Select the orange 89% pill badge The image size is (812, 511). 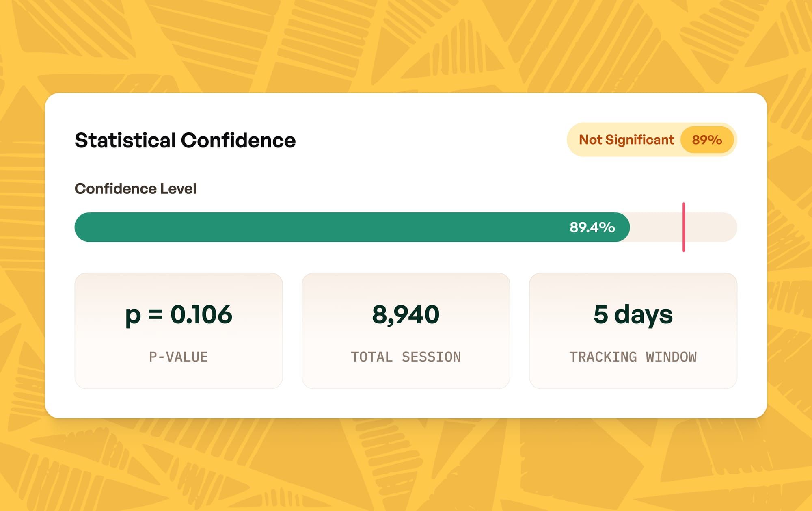pos(707,140)
